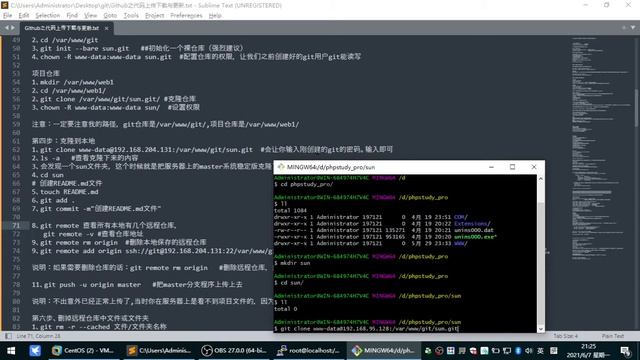Screen dimensions: 640x360
Task: Click line number 71 in gutter
Action: tap(16, 225)
